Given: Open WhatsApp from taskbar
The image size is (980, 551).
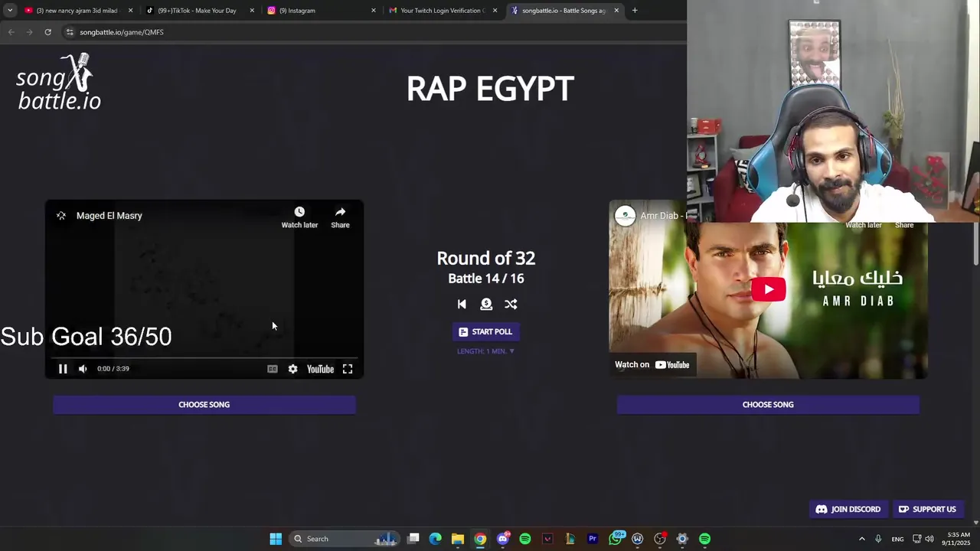Looking at the screenshot, I should click(x=615, y=539).
